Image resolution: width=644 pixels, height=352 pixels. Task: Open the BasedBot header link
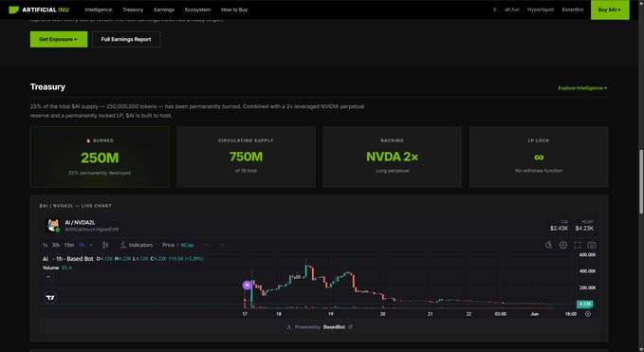pos(573,9)
